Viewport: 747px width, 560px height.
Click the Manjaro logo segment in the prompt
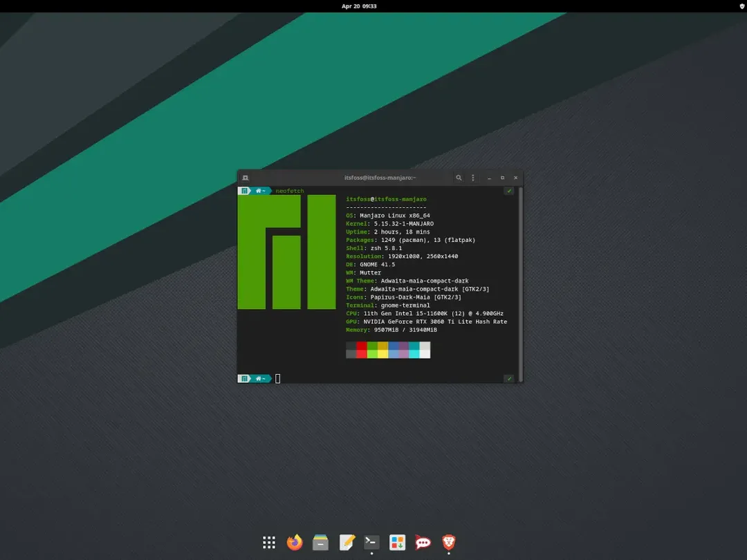(x=244, y=191)
